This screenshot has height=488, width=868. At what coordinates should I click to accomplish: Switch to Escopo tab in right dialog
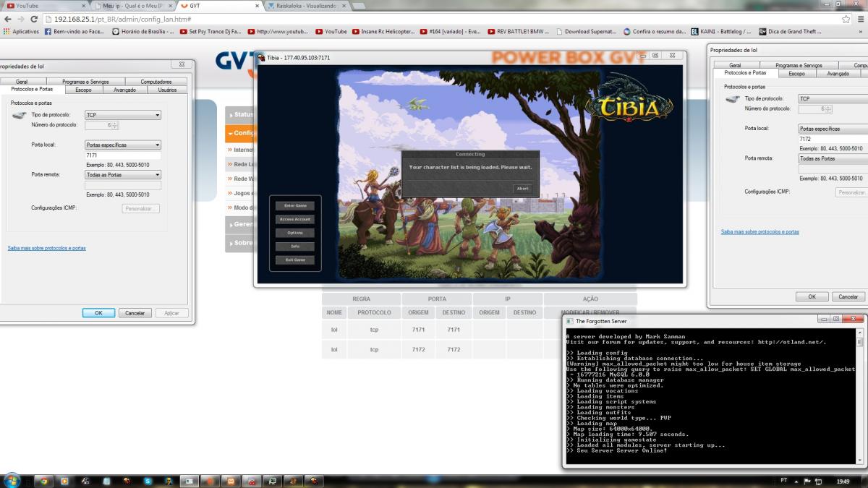(796, 73)
